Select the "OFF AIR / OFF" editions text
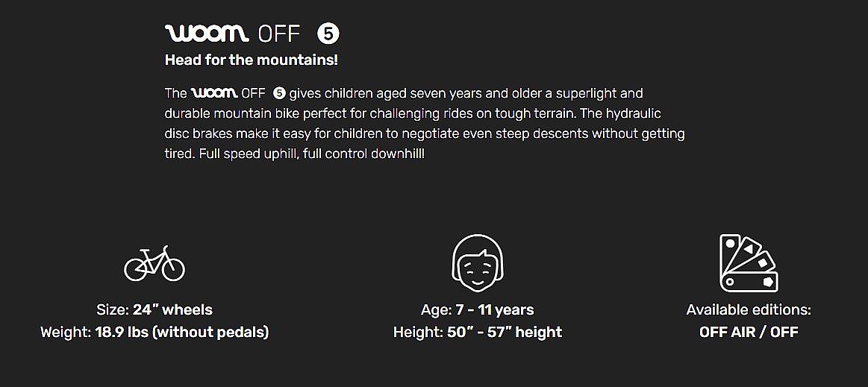868x387 pixels. click(x=749, y=332)
